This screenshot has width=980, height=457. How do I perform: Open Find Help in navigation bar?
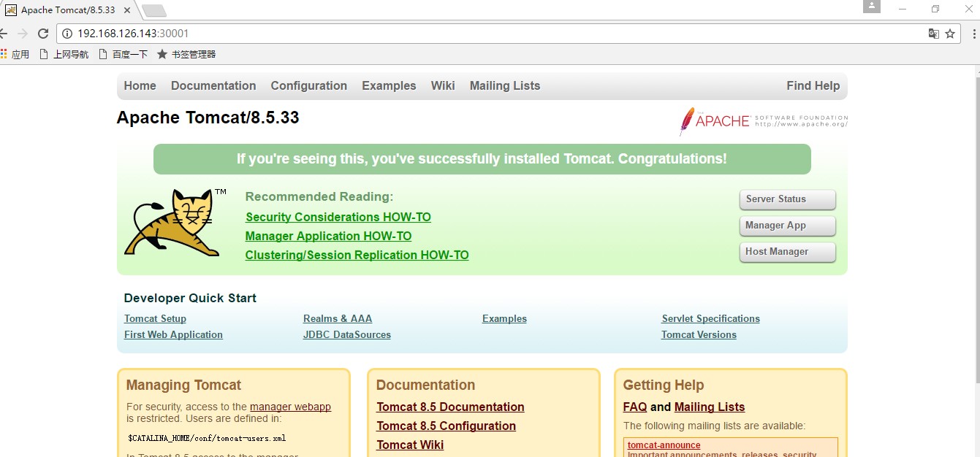click(813, 85)
